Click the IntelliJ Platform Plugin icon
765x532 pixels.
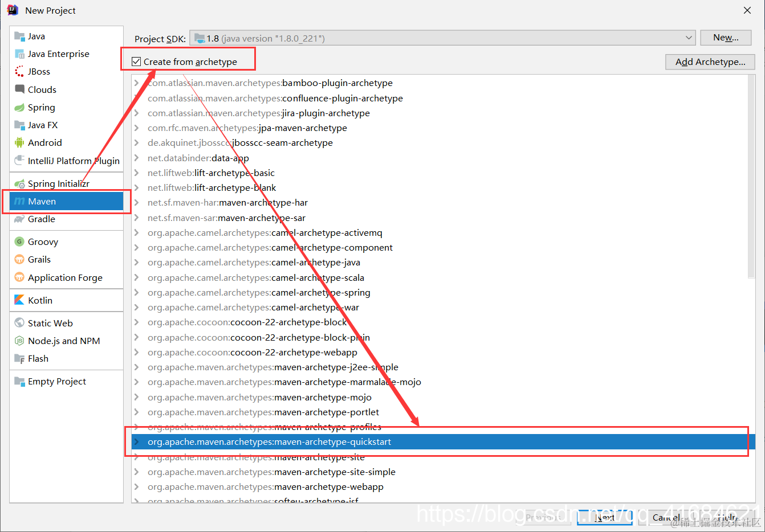[19, 161]
